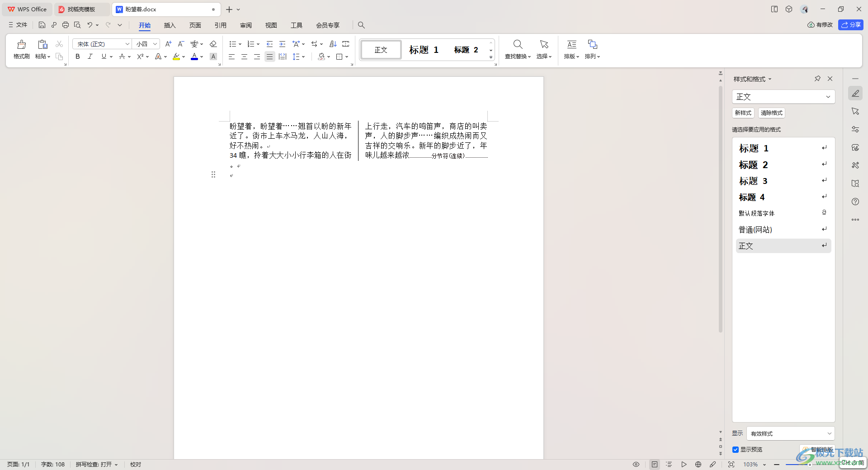868x470 pixels.
Task: Align text left in ribbon
Action: [231, 56]
